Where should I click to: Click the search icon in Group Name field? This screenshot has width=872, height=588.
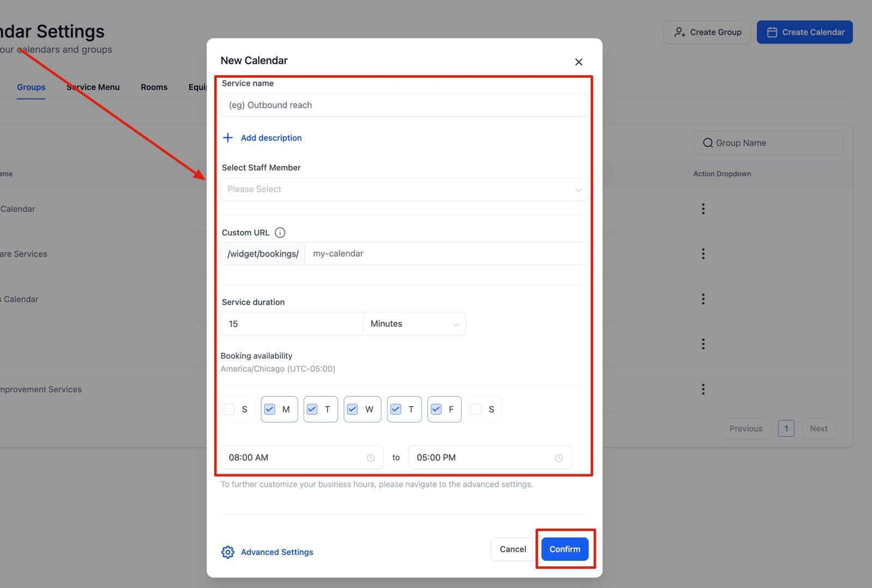click(707, 143)
